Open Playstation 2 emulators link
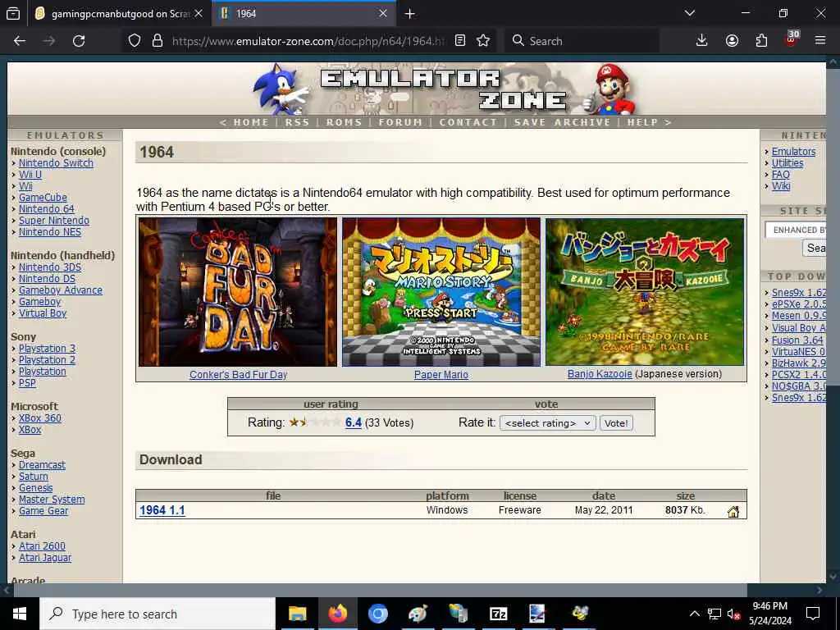Viewport: 840px width, 630px height. pyautogui.click(x=47, y=359)
